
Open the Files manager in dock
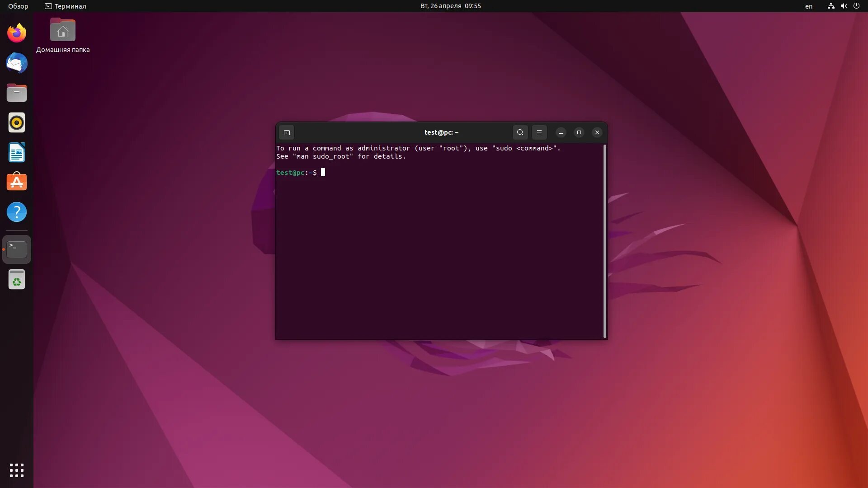pos(17,93)
